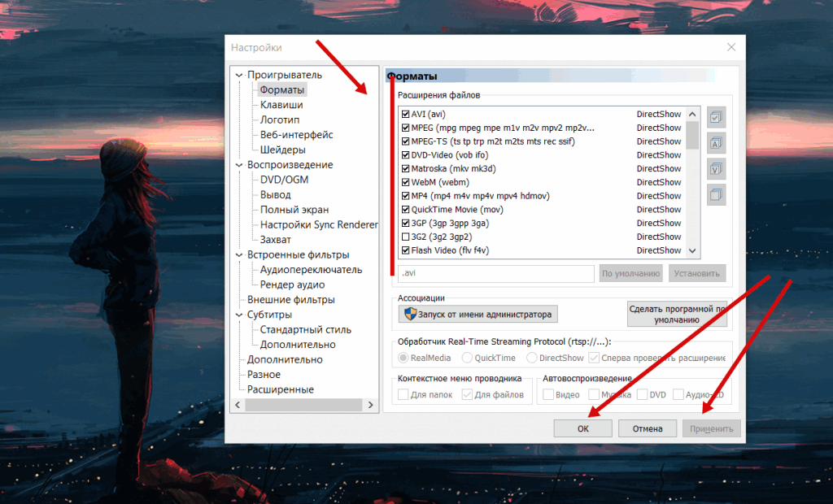Collapse the Субтитры tree section
833x504 pixels.
239,315
